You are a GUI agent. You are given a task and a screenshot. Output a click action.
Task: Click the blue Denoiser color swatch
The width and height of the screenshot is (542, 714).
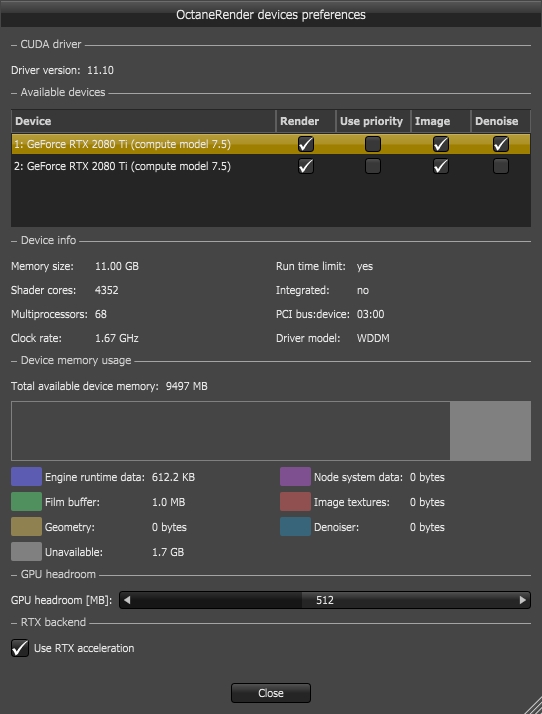point(295,527)
